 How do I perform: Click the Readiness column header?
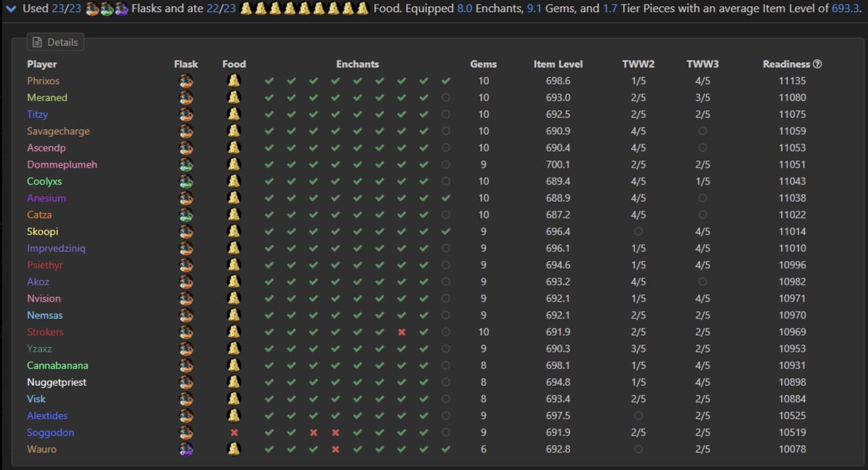pos(787,64)
